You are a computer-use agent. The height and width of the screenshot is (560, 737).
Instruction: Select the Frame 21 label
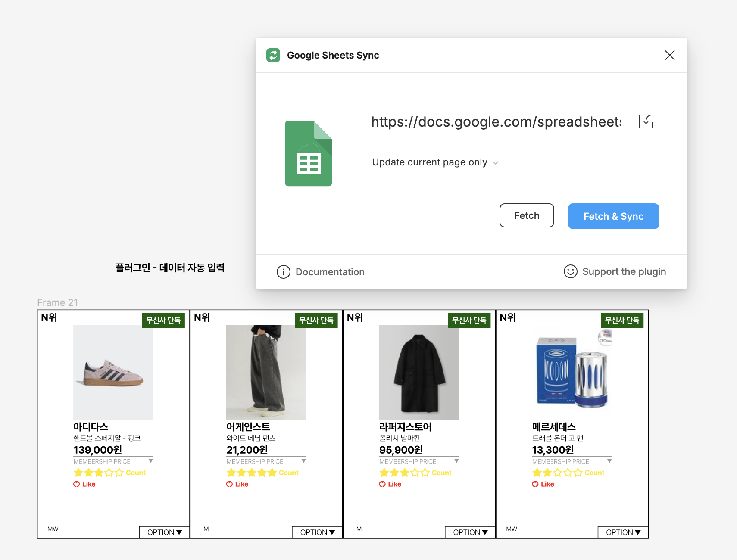[x=57, y=302]
